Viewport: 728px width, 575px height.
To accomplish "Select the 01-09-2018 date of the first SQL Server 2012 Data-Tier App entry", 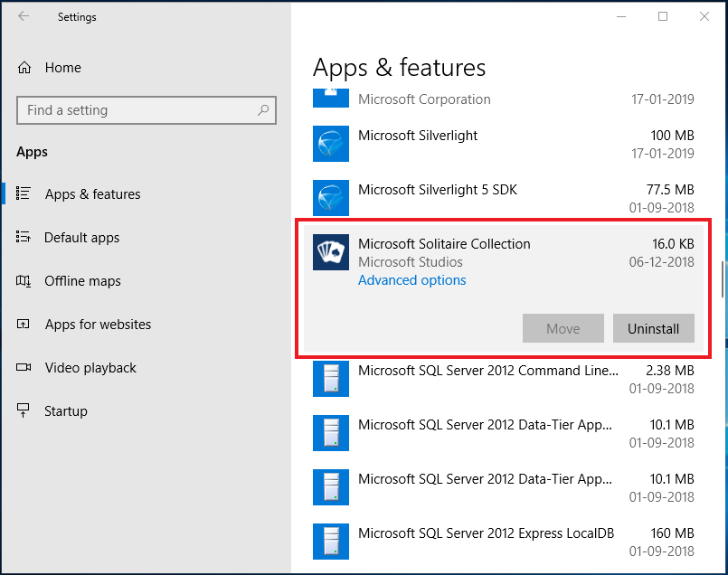I will point(662,443).
